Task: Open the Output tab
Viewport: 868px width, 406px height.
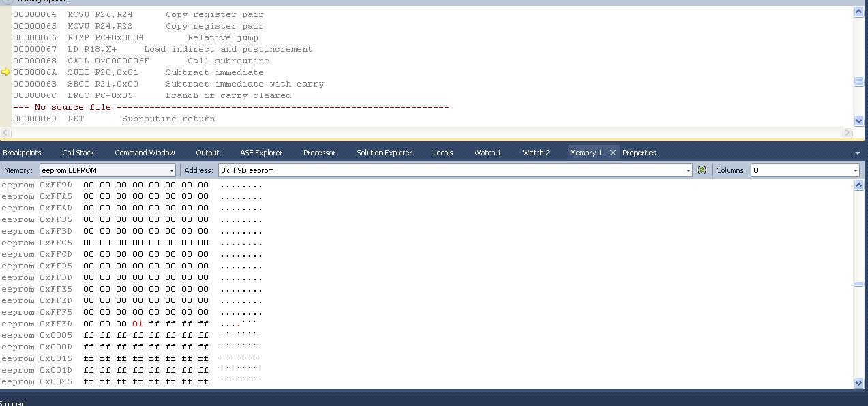Action: [x=207, y=153]
